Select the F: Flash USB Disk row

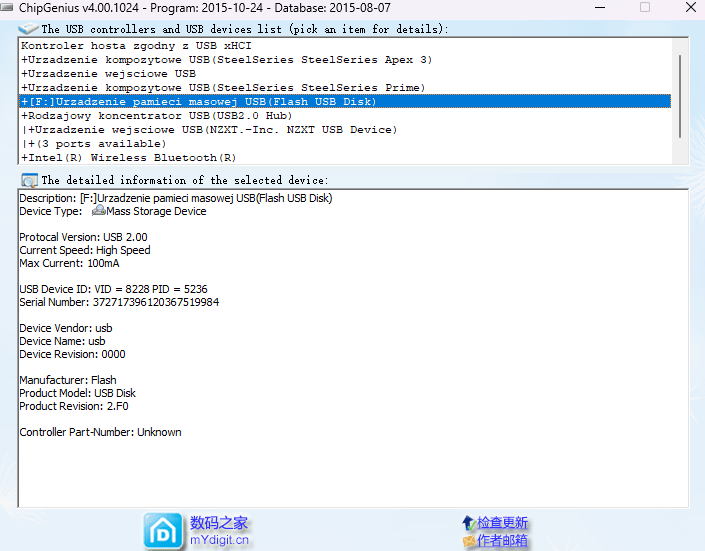(345, 101)
